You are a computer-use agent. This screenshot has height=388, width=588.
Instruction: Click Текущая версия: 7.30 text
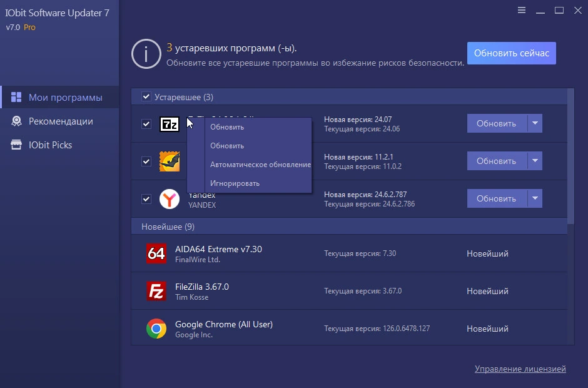[360, 253]
